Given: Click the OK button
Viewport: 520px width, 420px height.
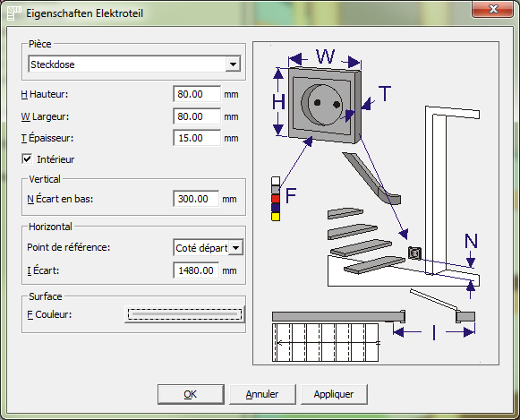Looking at the screenshot, I should point(191,394).
